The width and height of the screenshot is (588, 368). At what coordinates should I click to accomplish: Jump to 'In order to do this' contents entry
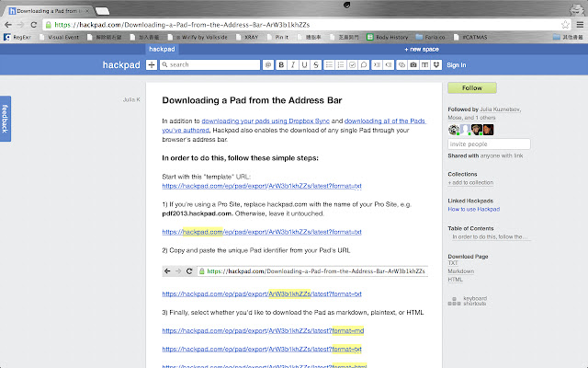(490, 237)
